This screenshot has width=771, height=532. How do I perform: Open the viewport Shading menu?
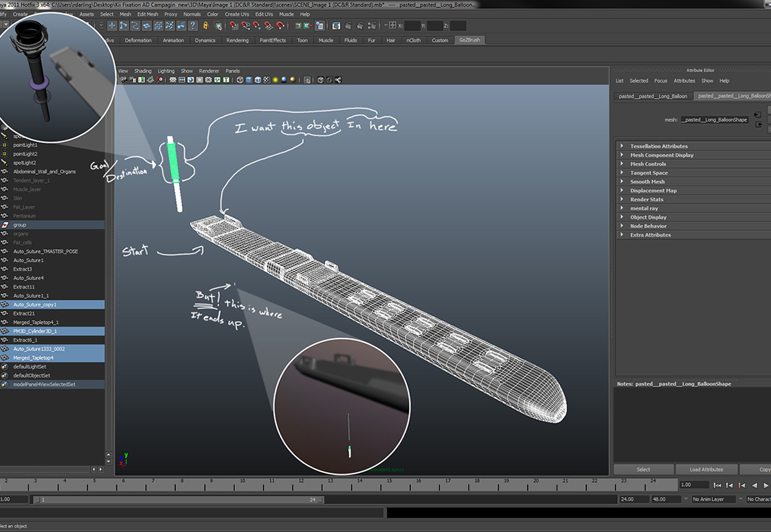(143, 71)
